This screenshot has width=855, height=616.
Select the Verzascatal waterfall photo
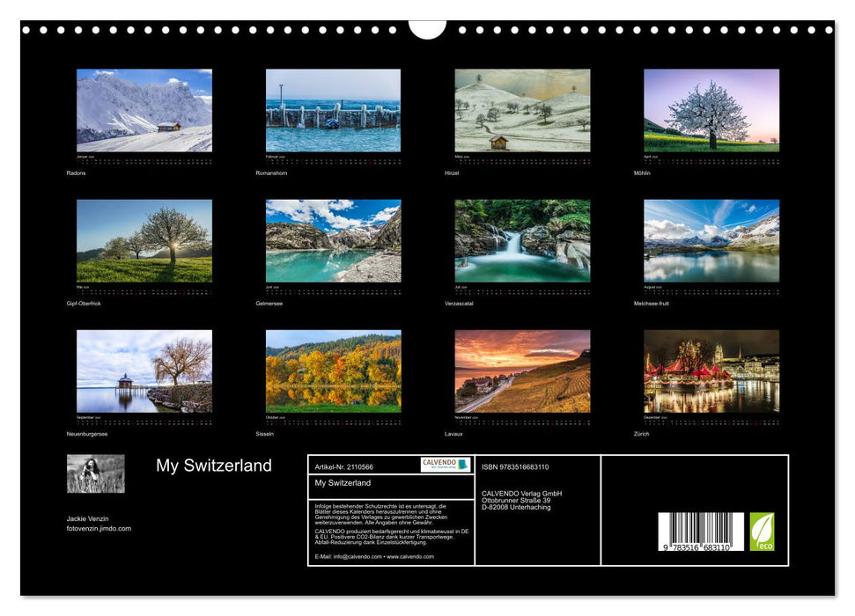520,242
